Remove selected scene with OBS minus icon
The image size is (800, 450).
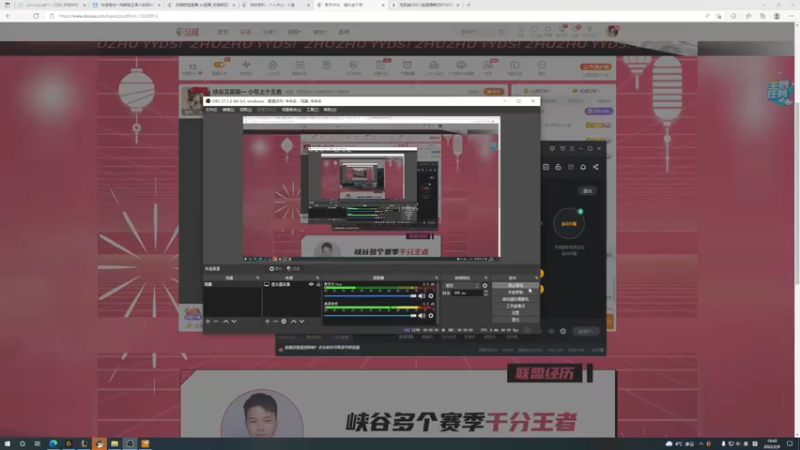pyautogui.click(x=216, y=321)
